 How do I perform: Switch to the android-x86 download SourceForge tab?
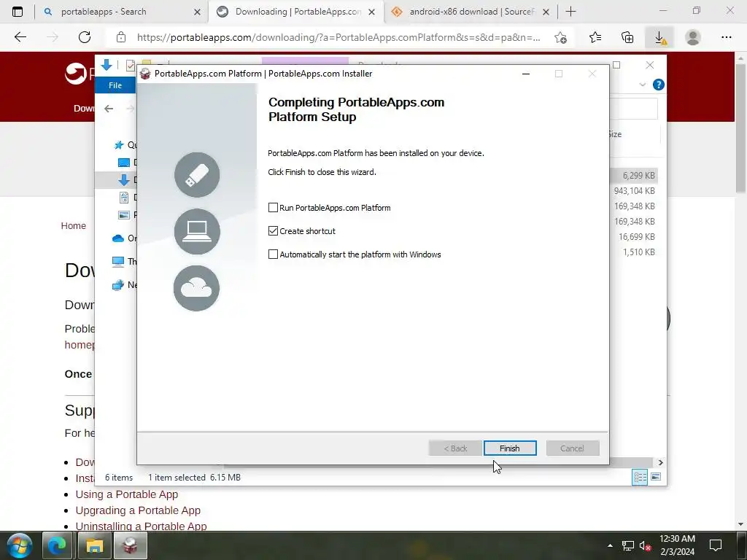pyautogui.click(x=471, y=12)
